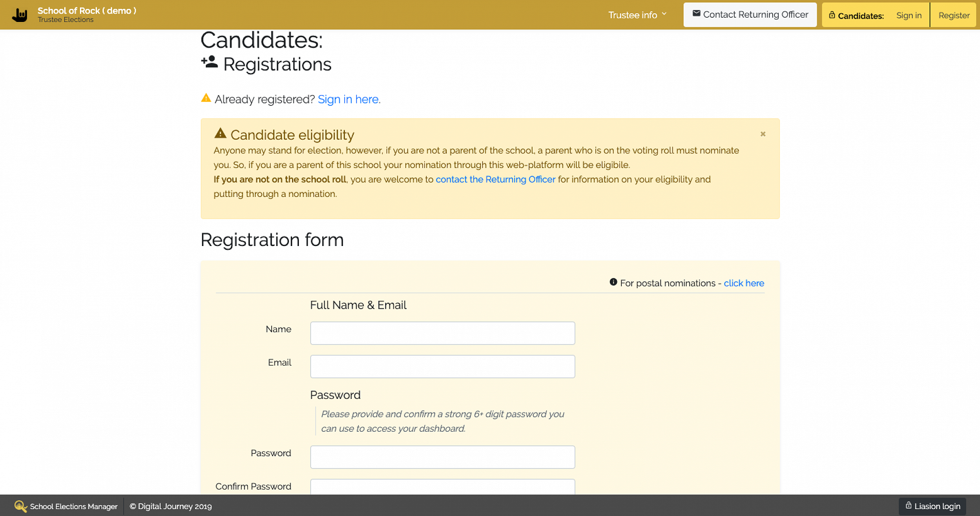Click the rock hand logo icon
The height and width of the screenshot is (516, 980).
(x=20, y=15)
